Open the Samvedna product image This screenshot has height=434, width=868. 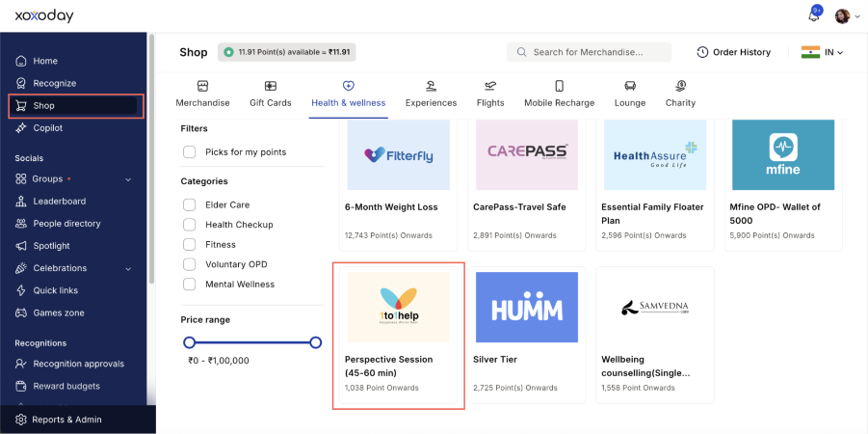655,307
